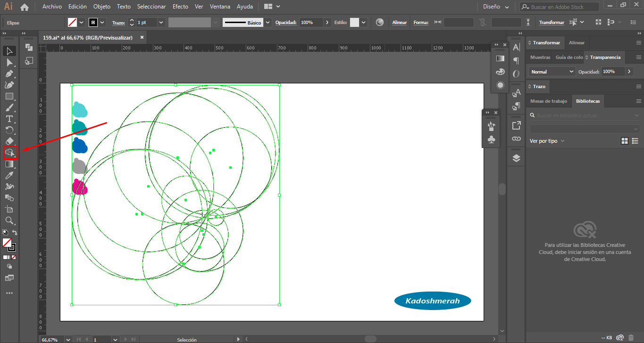Click the Transparencia opacity field
The height and width of the screenshot is (343, 644).
(x=613, y=72)
